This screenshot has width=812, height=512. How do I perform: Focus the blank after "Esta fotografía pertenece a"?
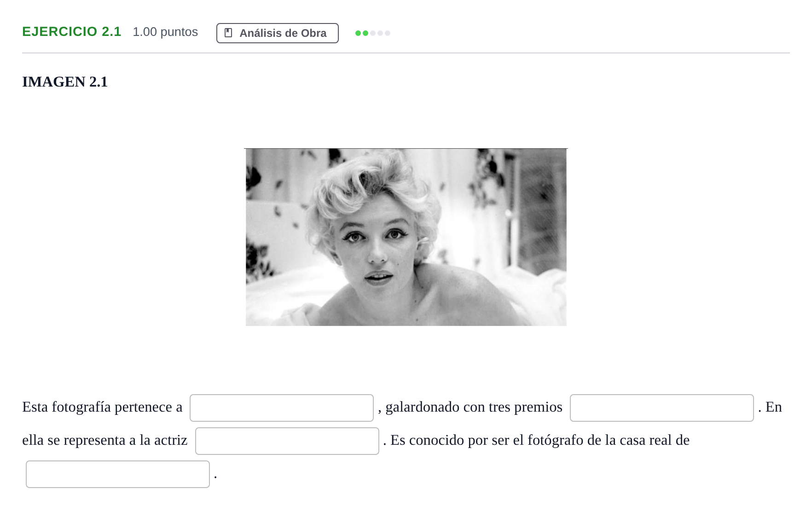[x=282, y=408]
